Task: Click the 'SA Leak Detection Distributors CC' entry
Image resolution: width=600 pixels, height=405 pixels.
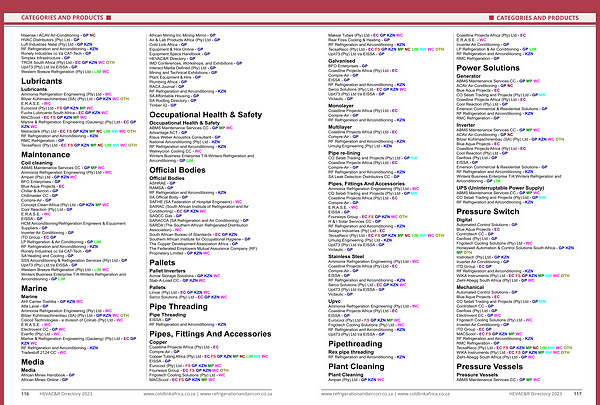Action: pyautogui.click(x=364, y=177)
